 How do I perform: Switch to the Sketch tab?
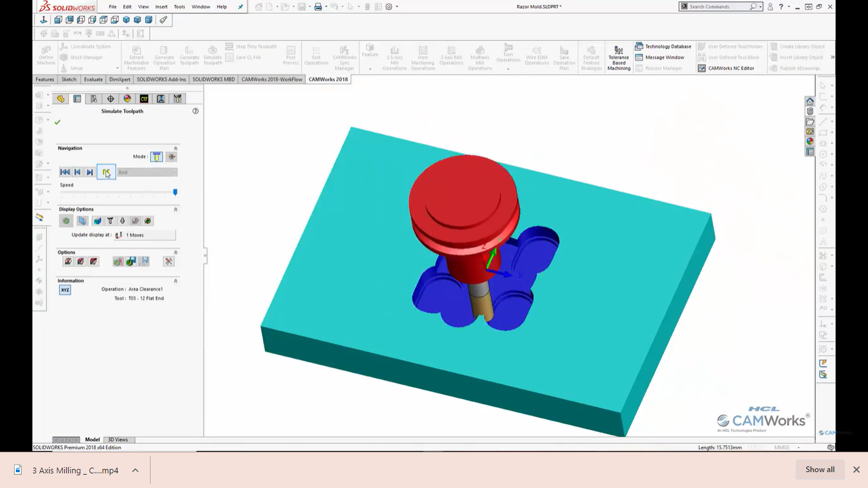(x=69, y=79)
